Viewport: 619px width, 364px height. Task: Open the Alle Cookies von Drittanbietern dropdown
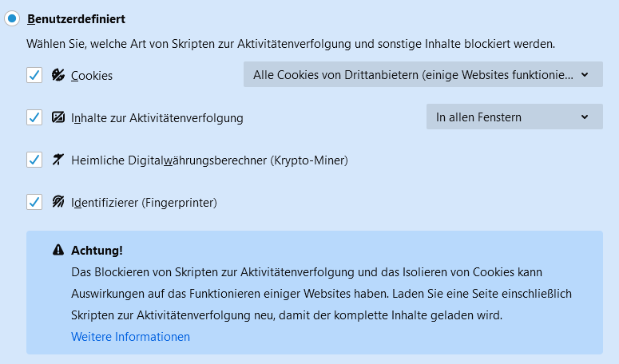pyautogui.click(x=423, y=74)
